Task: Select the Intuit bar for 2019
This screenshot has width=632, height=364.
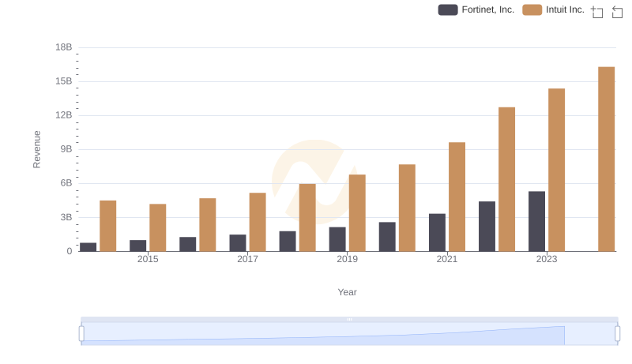Action: (357, 213)
